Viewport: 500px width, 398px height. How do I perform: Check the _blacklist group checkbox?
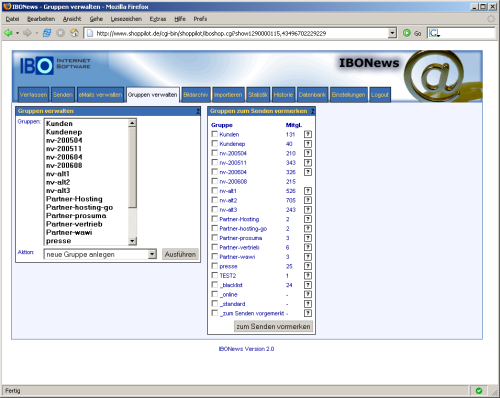(x=215, y=285)
